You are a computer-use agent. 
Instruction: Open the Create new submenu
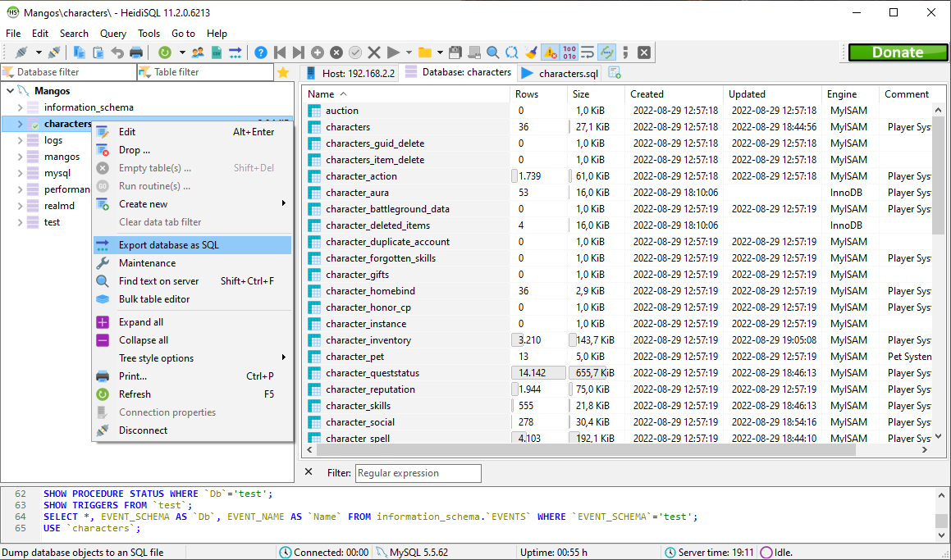pos(192,203)
